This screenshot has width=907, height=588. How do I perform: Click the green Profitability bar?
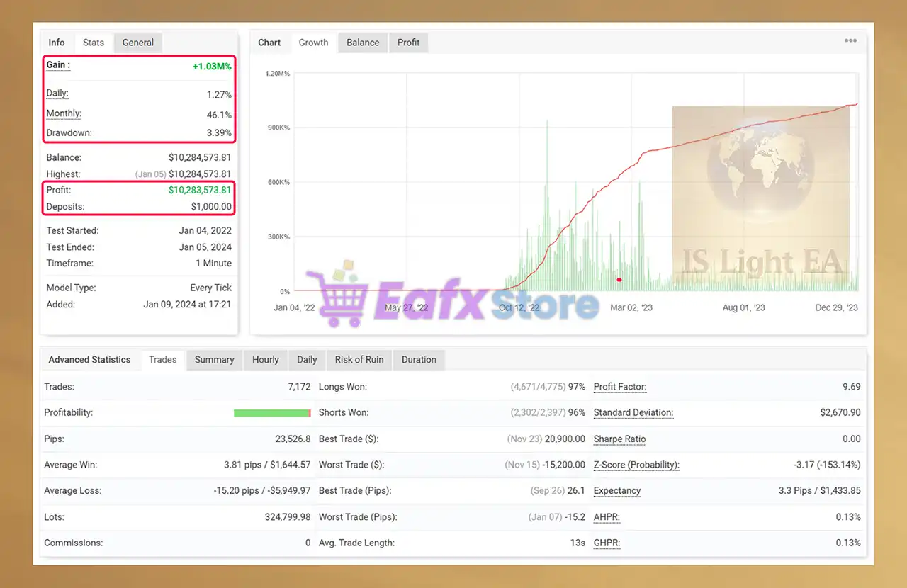tap(272, 413)
